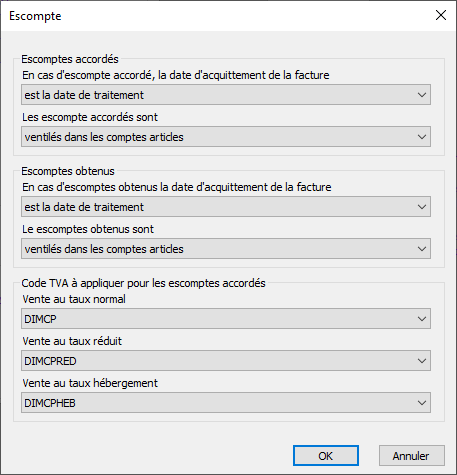Expand the acquittement date dropdown under Escomptes accordés
Viewport: 457px width, 475px height.
pos(226,95)
